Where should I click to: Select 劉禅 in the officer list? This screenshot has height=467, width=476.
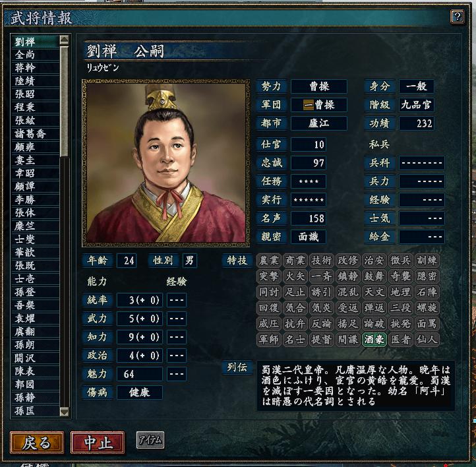point(35,42)
